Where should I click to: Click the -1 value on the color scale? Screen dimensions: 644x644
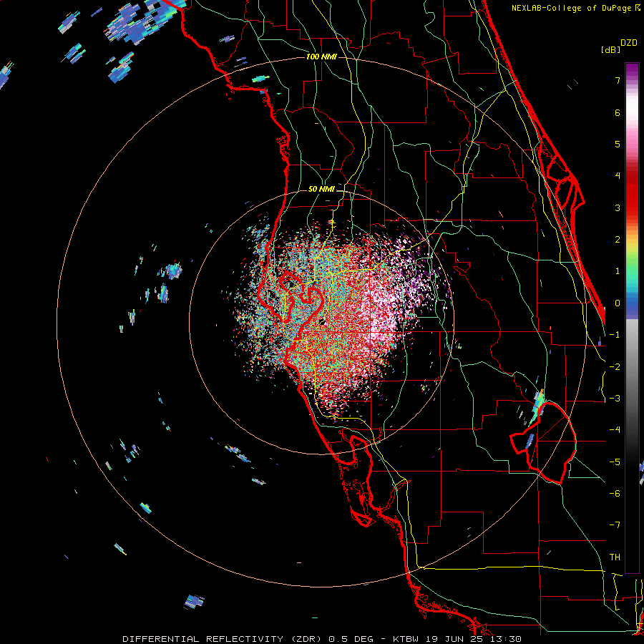(x=615, y=335)
